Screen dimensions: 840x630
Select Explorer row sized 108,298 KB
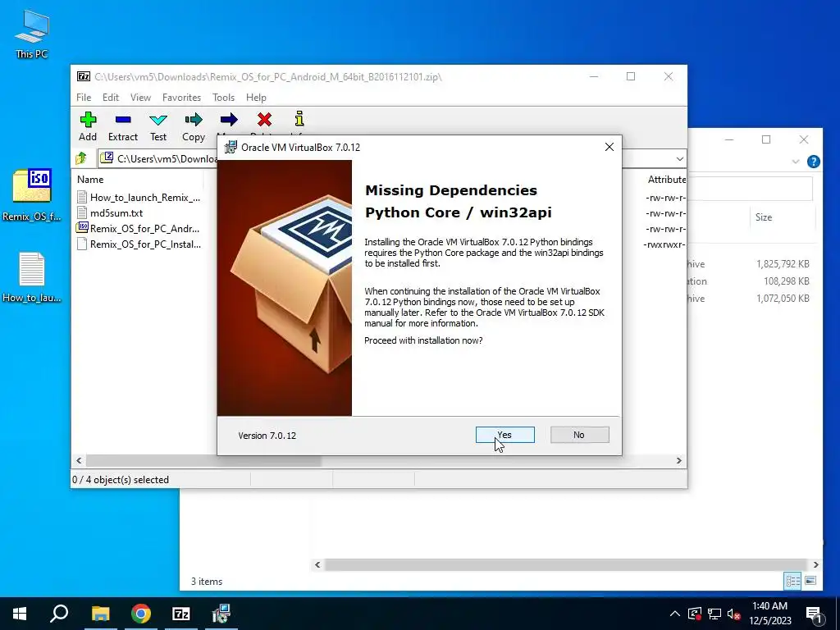coord(751,281)
